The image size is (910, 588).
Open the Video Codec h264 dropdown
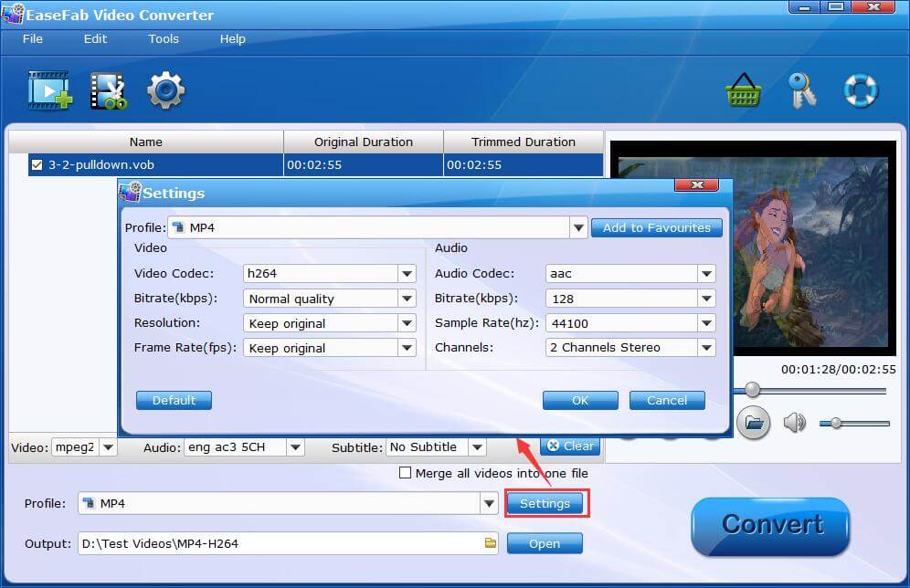tap(407, 273)
